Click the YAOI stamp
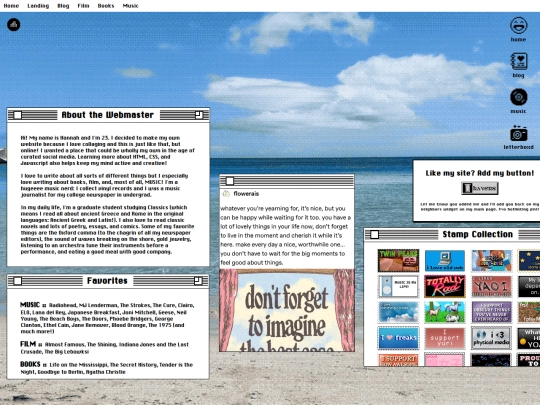 [491, 286]
